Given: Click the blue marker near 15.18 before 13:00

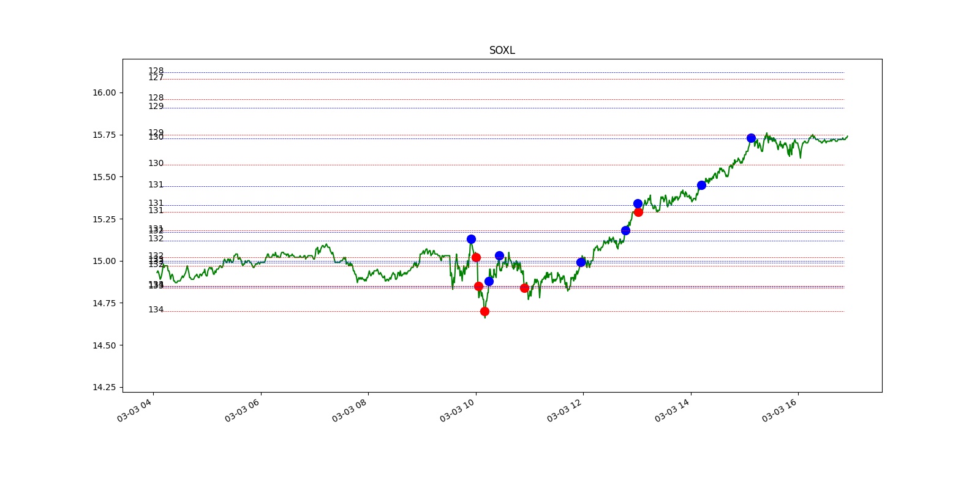Looking at the screenshot, I should tap(625, 230).
